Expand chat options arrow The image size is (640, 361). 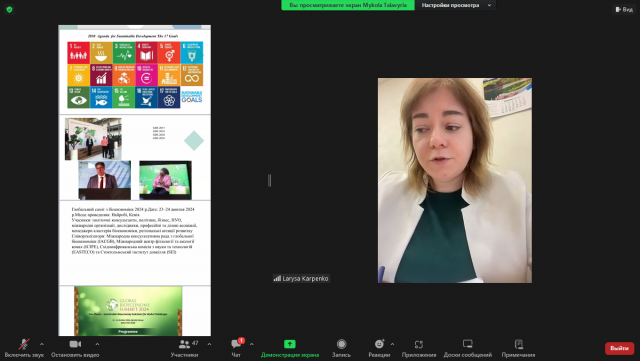[251, 344]
